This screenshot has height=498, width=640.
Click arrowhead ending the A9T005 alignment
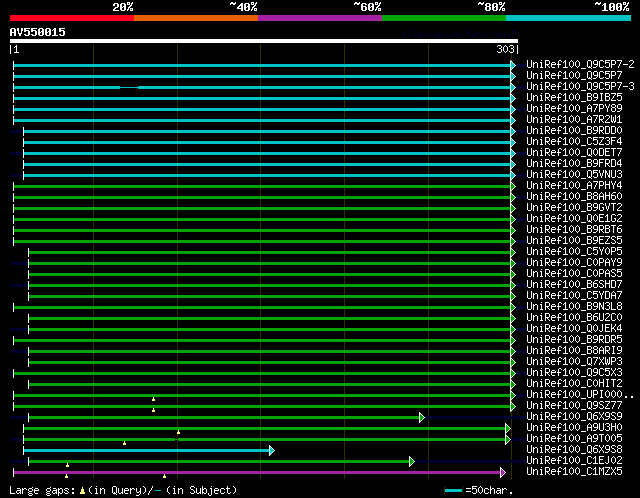tap(508, 440)
